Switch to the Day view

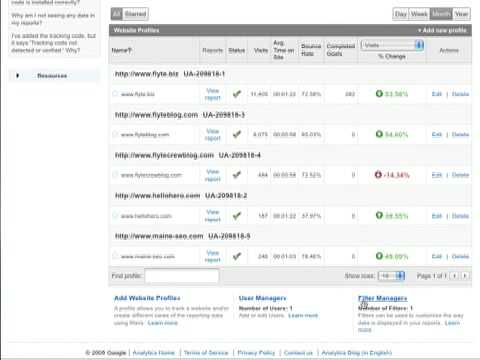tap(401, 14)
